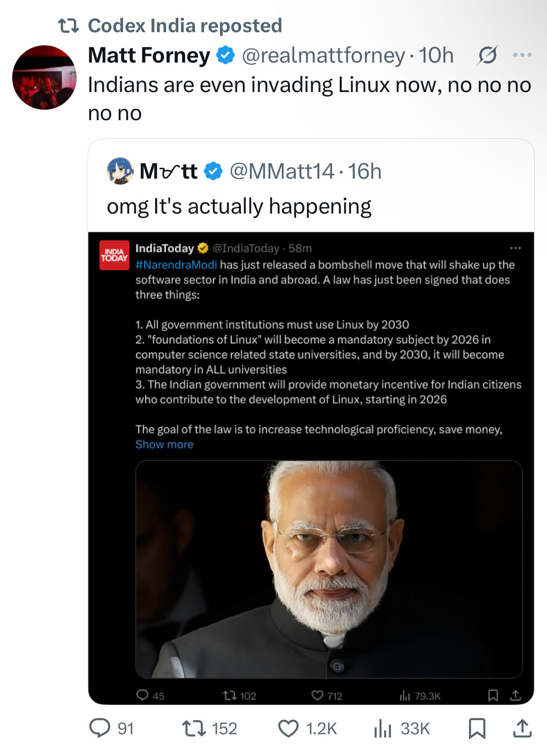
Task: Like Matt Forney's post
Action: [x=288, y=728]
